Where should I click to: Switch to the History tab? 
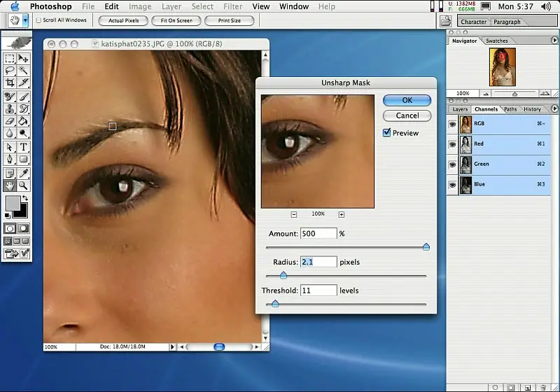[x=532, y=109]
